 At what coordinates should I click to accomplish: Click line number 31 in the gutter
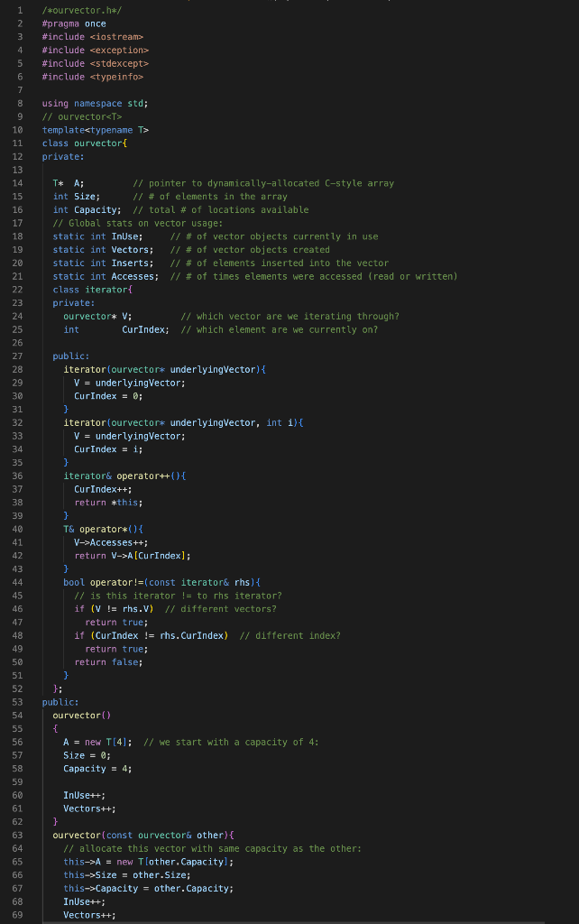click(18, 410)
